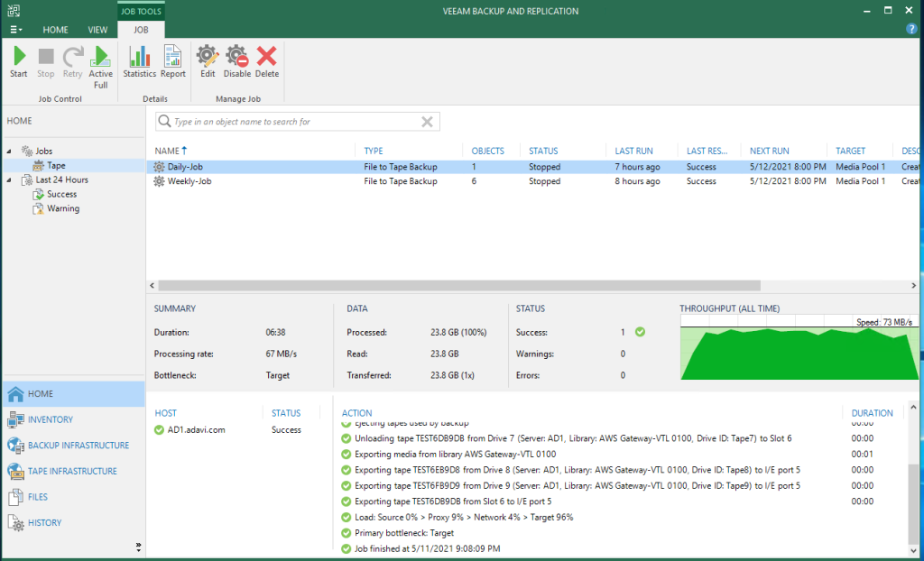Select the Daily-Job row
This screenshot has width=924, height=561.
point(532,167)
